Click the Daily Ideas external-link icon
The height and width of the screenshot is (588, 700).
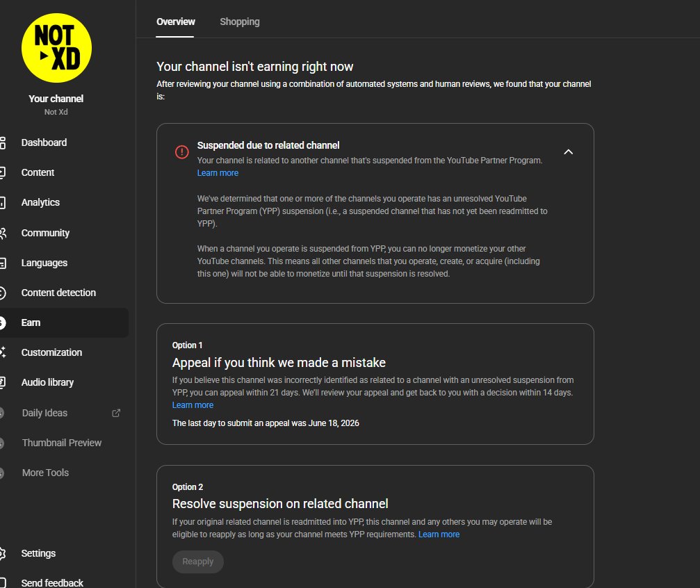coord(116,413)
